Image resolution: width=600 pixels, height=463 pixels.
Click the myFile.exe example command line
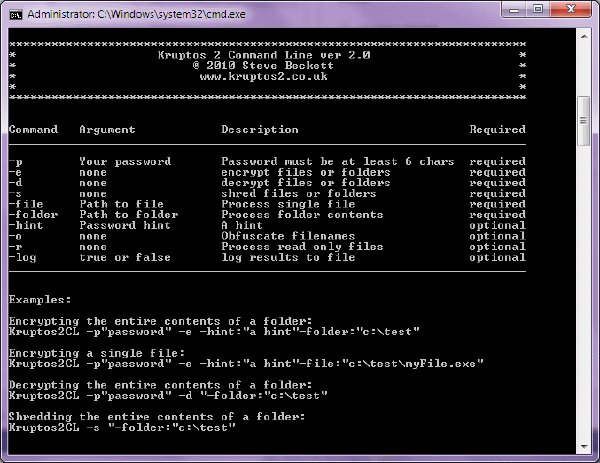tap(246, 364)
